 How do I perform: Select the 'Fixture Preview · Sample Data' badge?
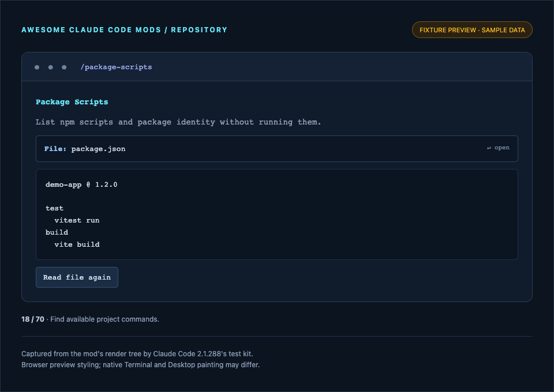point(472,30)
